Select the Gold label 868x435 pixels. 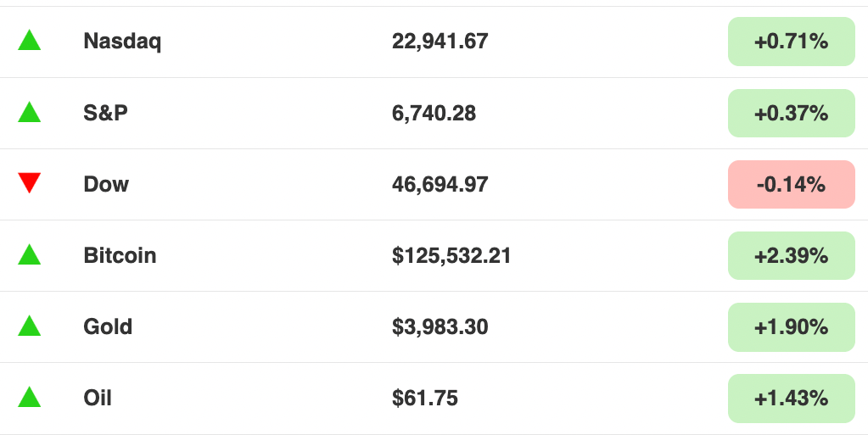pos(108,326)
